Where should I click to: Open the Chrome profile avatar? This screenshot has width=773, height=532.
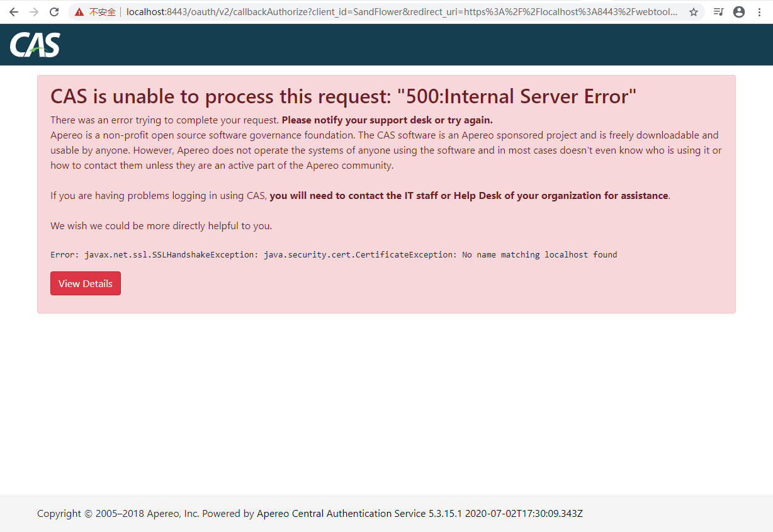[x=739, y=12]
